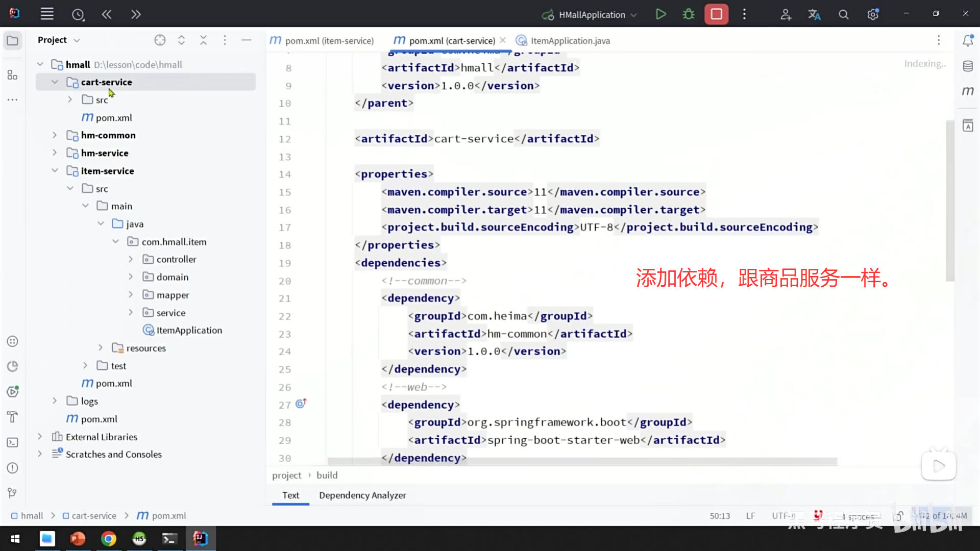Viewport: 980px width, 551px height.
Task: Open the Database tool window
Action: [x=968, y=66]
